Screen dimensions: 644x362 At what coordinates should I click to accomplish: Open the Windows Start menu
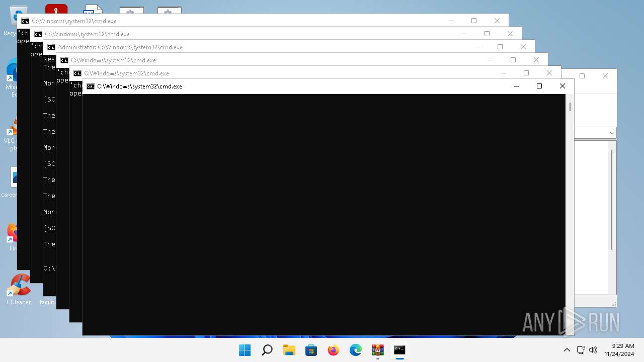point(245,350)
